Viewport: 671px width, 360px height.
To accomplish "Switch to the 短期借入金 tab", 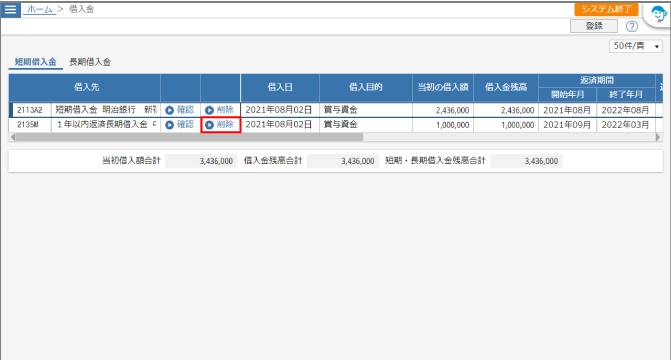I will [36, 62].
